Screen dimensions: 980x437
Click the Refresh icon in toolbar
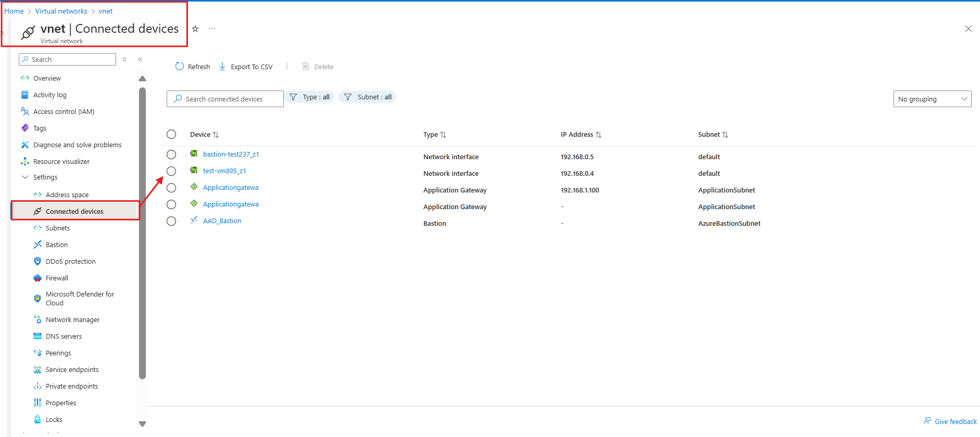180,67
